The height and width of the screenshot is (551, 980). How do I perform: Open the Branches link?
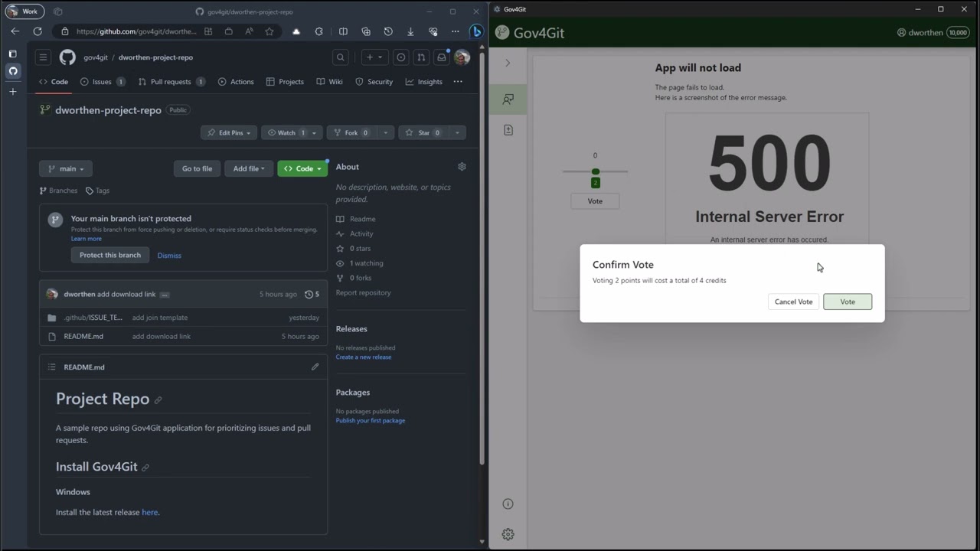(x=58, y=191)
